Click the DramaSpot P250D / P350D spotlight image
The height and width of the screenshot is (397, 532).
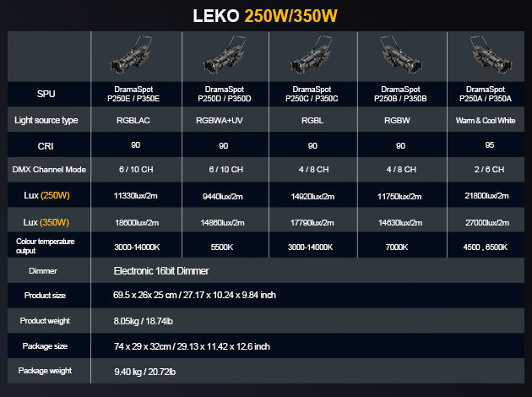(224, 57)
